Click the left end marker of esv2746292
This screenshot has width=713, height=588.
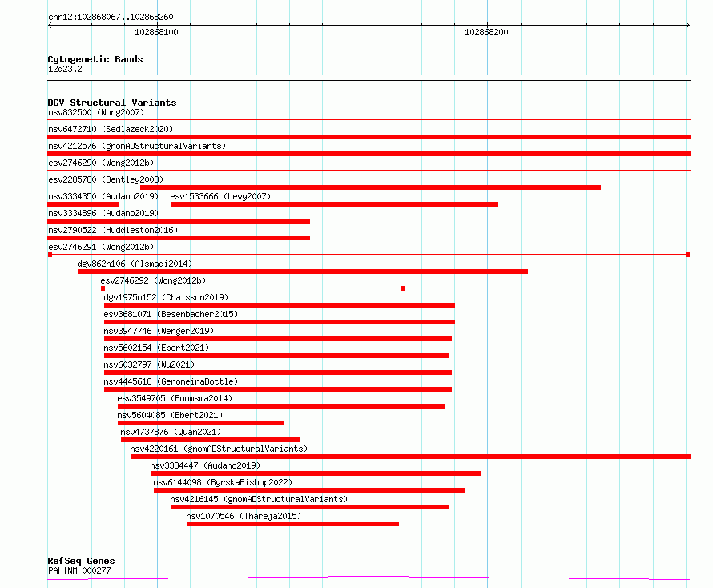tap(103, 288)
